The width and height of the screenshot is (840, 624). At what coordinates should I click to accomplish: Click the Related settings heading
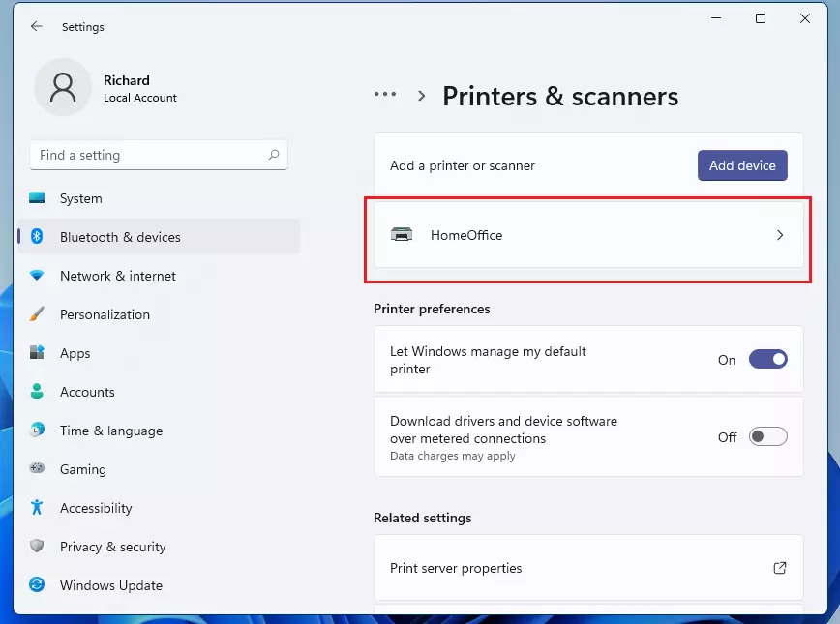(x=423, y=518)
